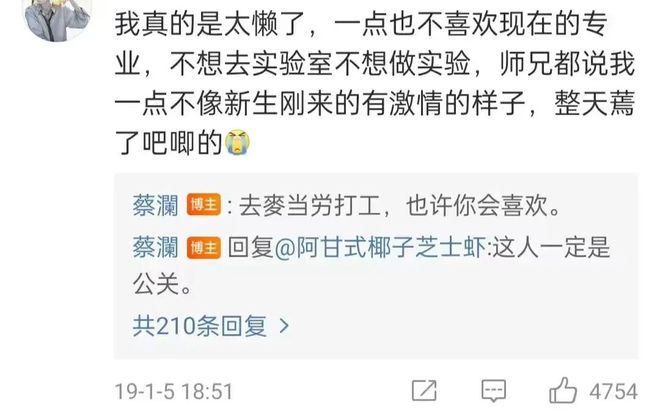
Task: Open the commenter's avatar picture
Action: pos(57,20)
